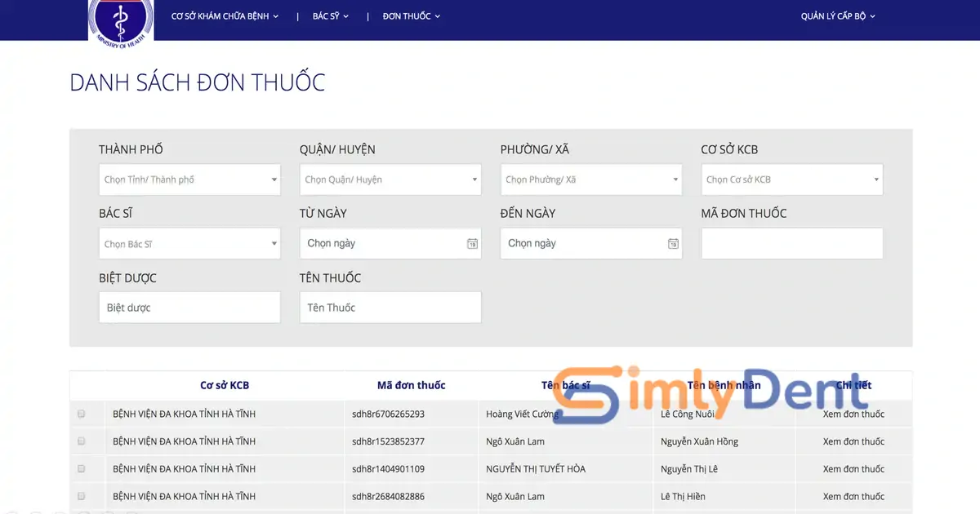Viewport: 980px width, 514px height.
Task: Open calendar icon in Từ ngày field
Action: 472,243
